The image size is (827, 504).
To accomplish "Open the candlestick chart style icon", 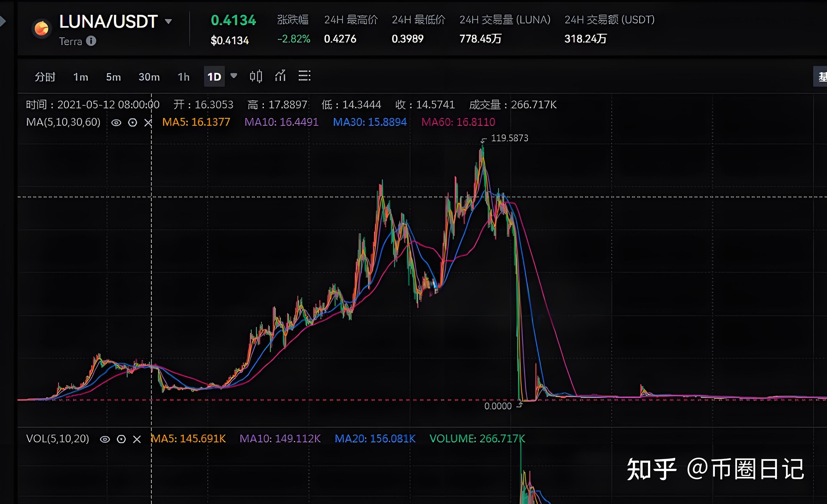I will coord(256,76).
